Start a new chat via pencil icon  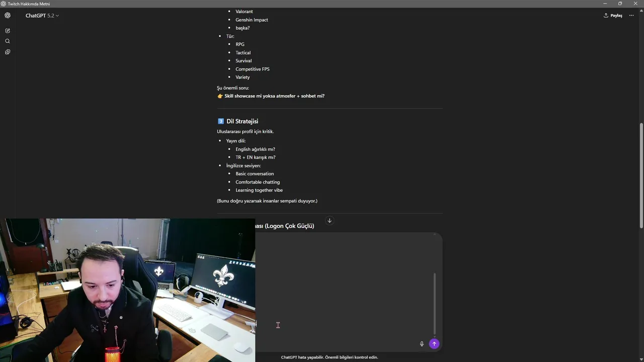[x=8, y=31]
